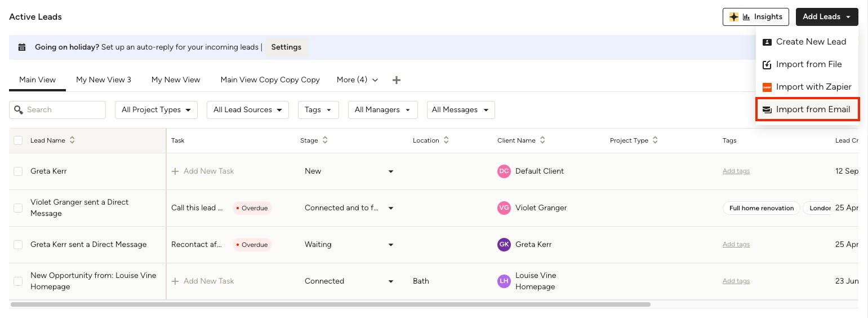Switch to My New View 3 tab
868x318 pixels.
pos(104,80)
